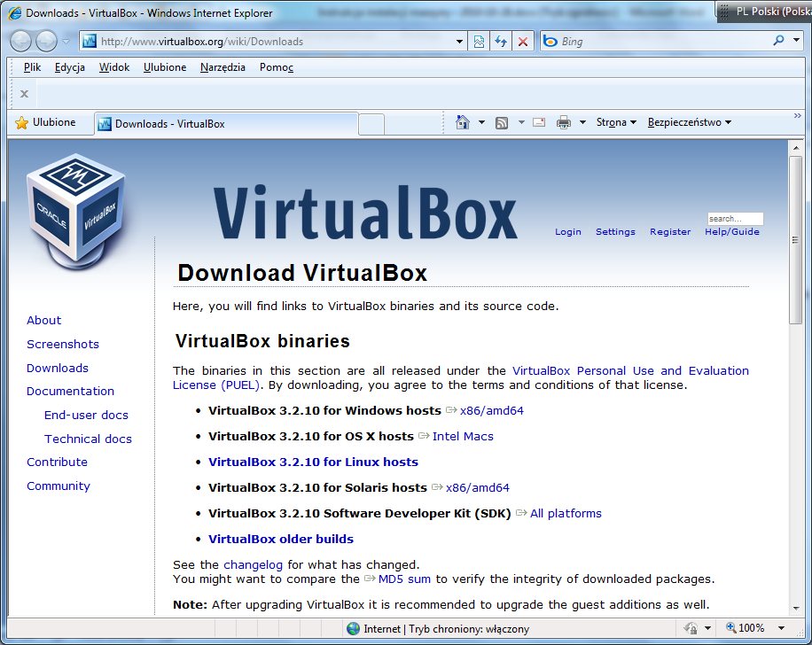This screenshot has height=645, width=812.
Task: Expand command bar overflow chevron
Action: point(798,116)
